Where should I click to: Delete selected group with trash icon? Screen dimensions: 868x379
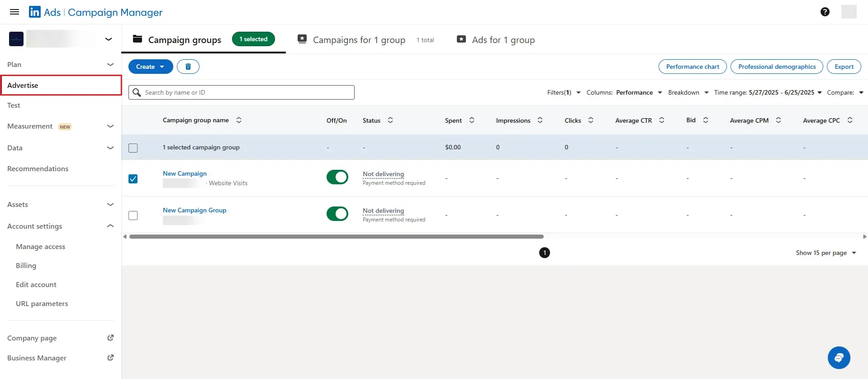tap(188, 67)
